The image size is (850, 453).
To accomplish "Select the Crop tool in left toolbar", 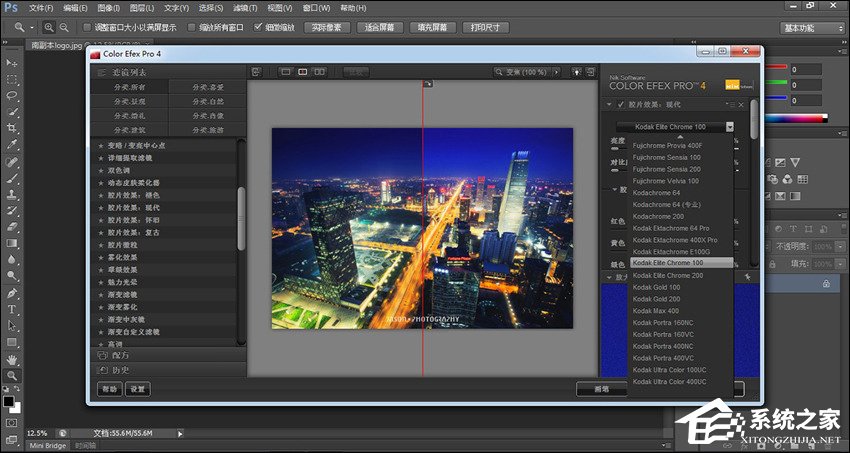I will (12, 128).
